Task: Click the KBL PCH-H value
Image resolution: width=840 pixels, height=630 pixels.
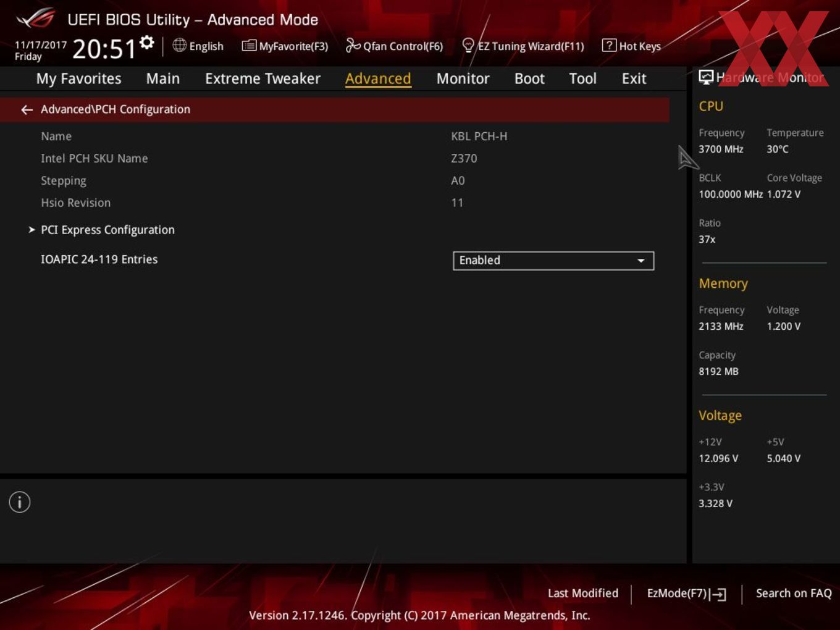Action: click(x=479, y=136)
